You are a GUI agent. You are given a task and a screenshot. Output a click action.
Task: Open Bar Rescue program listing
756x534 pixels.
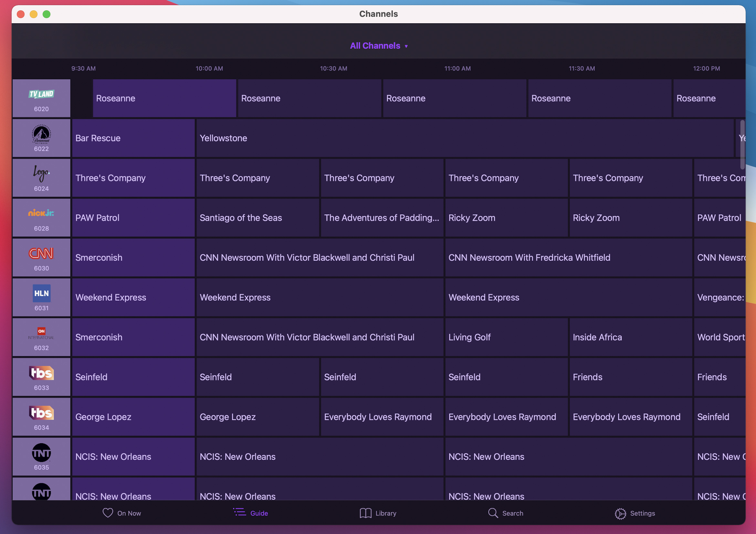[x=133, y=138]
